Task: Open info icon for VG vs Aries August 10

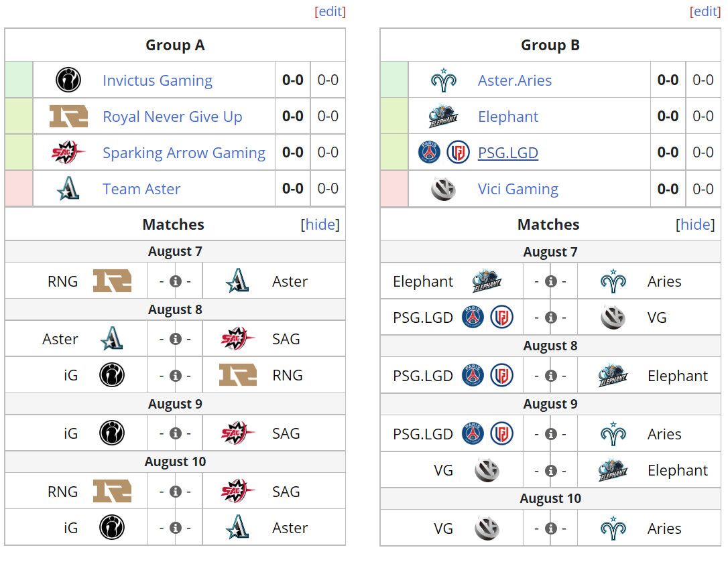Action: (x=550, y=528)
